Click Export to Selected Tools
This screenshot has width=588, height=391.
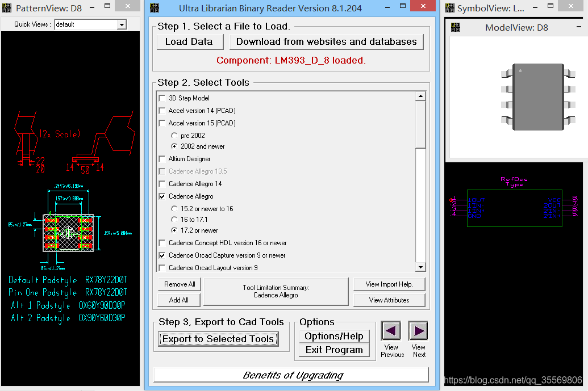pyautogui.click(x=218, y=339)
